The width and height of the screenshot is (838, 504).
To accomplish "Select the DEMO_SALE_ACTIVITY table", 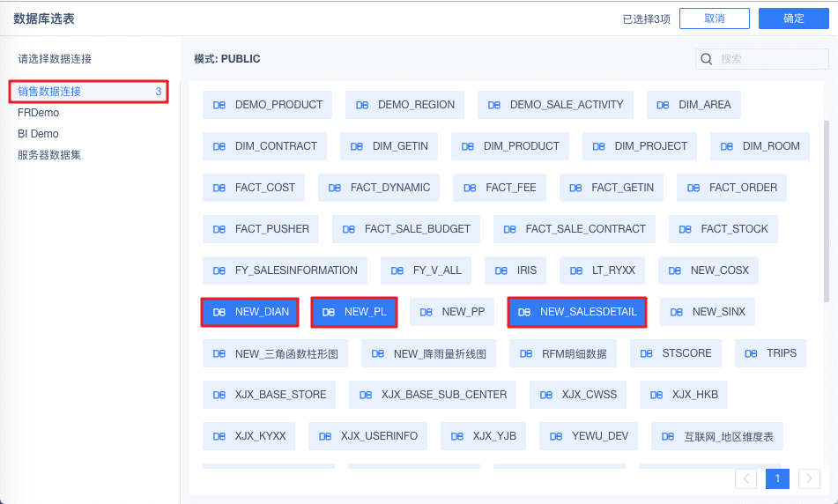I will [555, 105].
